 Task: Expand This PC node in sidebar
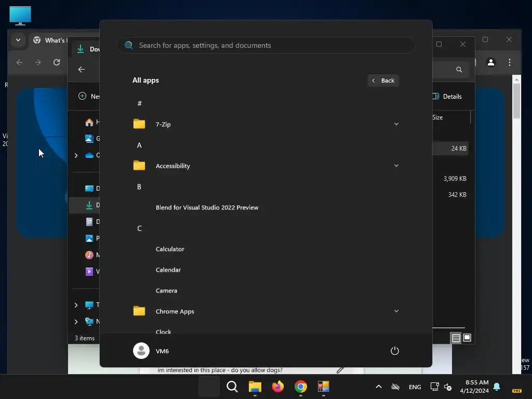(76, 304)
